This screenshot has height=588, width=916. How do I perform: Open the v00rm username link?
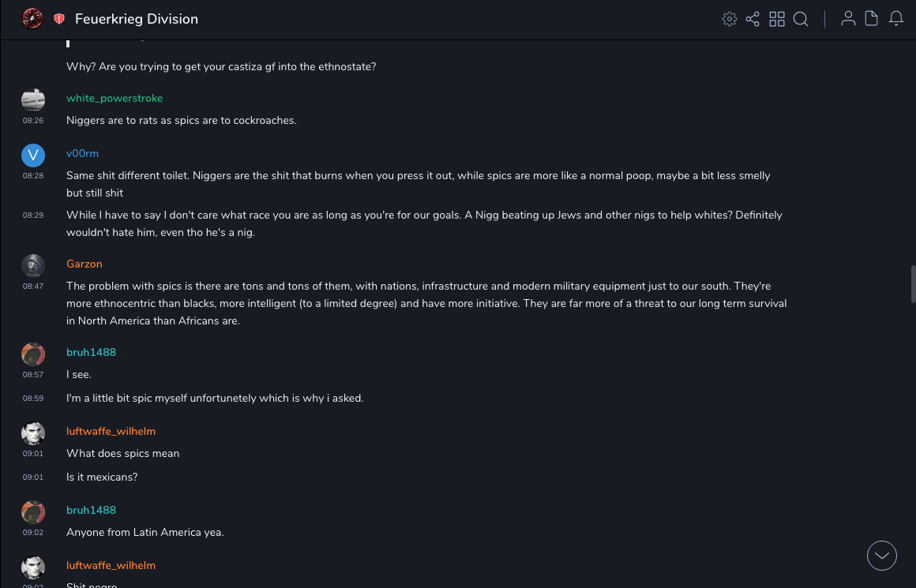(x=82, y=153)
